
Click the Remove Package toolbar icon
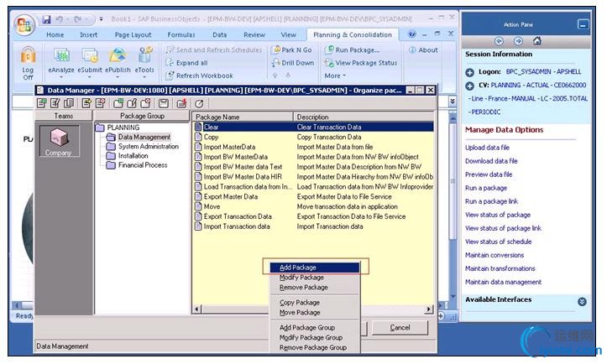(x=100, y=103)
